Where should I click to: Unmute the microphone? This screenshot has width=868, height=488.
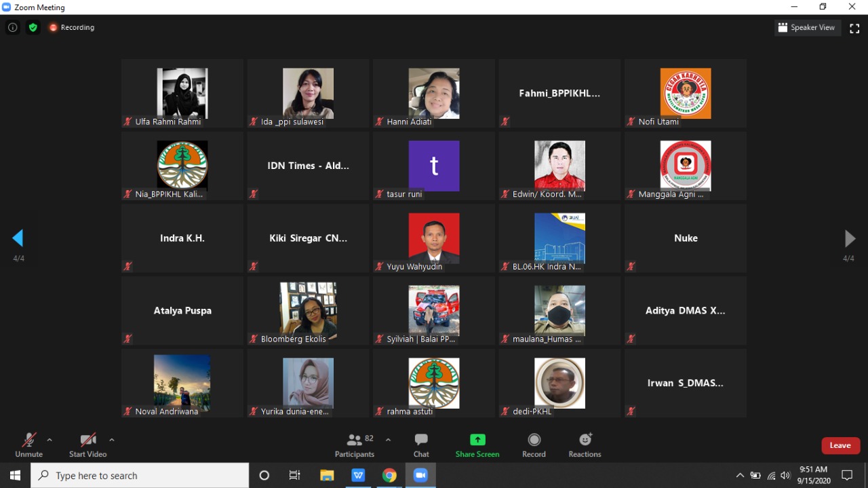pos(28,445)
